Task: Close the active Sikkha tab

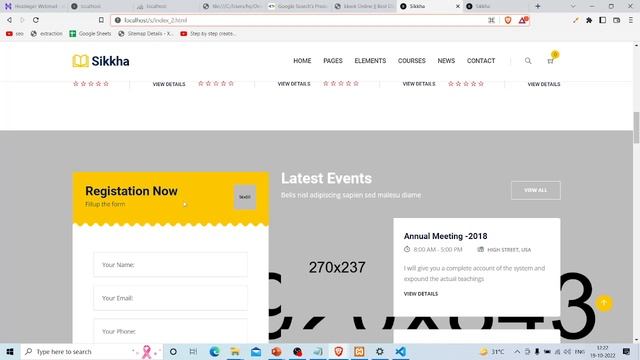Action: click(457, 6)
